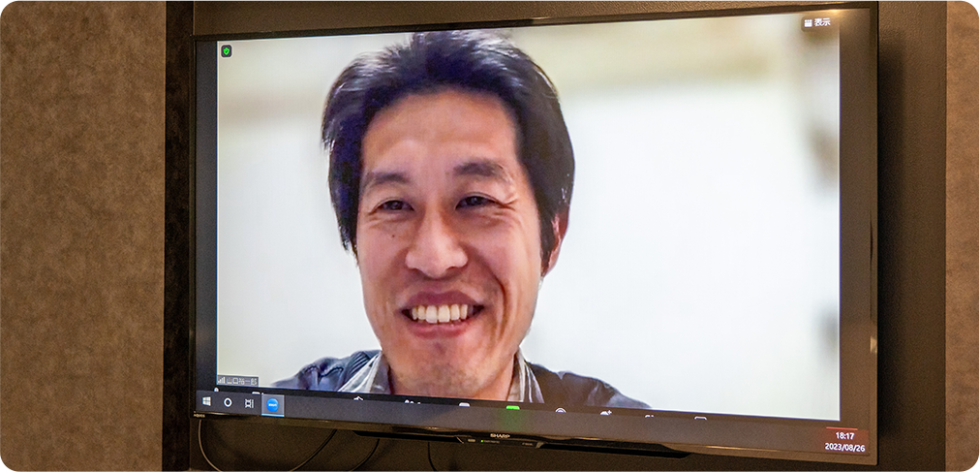The image size is (980, 472).
Task: Open the Zoom Chat panel
Action: [464, 404]
